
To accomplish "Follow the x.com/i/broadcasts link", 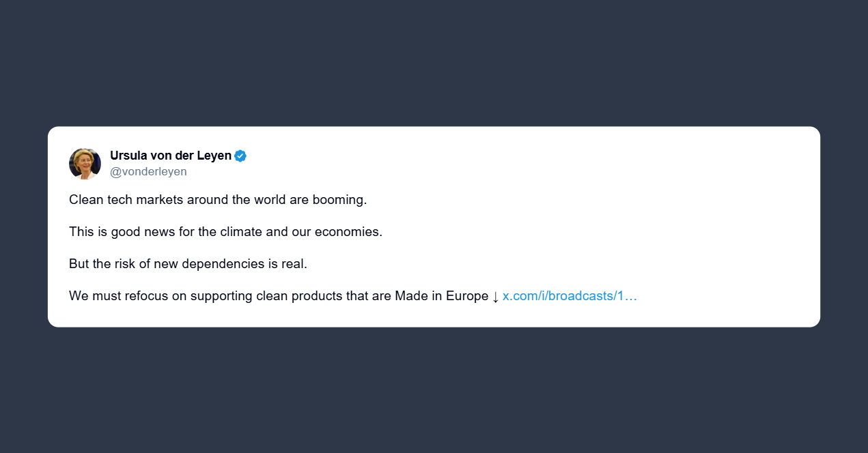I will coord(570,296).
